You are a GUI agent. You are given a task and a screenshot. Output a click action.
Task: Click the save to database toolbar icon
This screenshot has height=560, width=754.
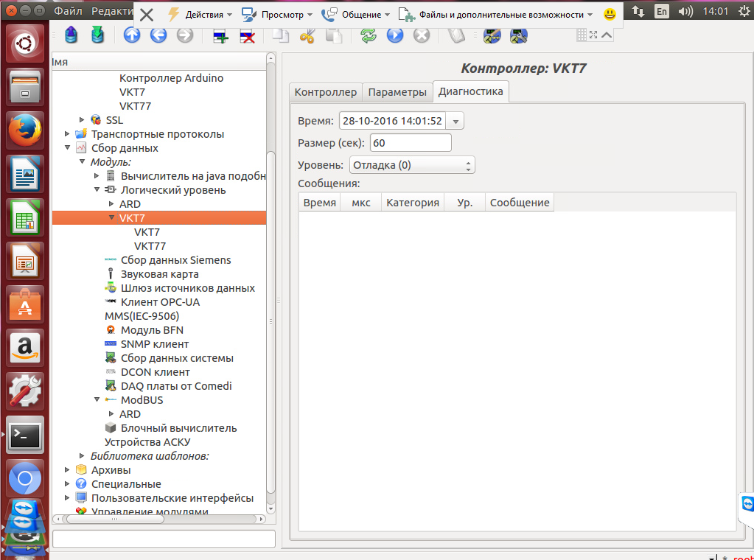pyautogui.click(x=97, y=35)
